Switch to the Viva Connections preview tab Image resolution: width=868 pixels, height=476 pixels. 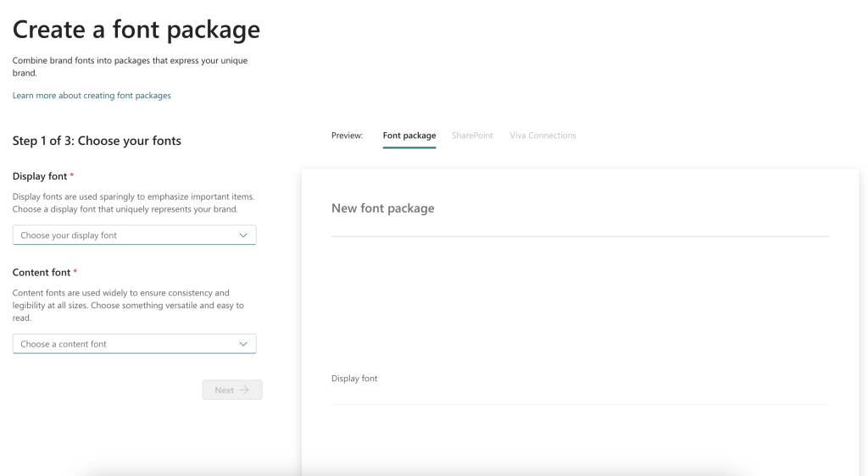click(x=542, y=136)
